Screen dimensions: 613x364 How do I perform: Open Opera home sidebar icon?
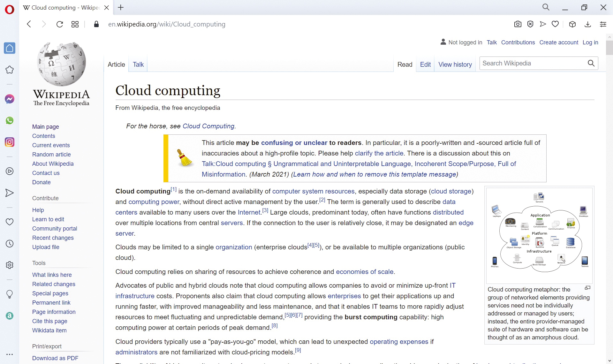click(x=10, y=48)
